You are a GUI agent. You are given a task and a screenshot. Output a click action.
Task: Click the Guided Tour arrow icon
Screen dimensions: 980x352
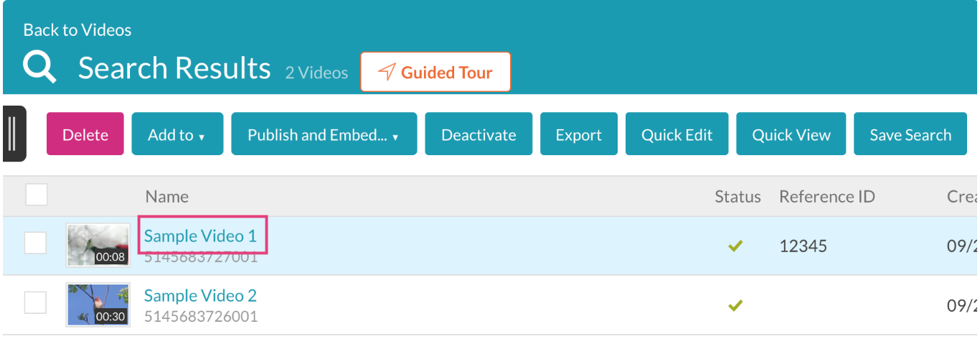387,72
